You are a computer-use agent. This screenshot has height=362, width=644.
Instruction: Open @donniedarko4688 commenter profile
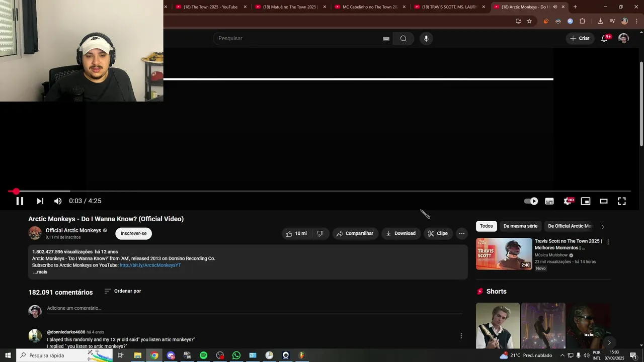tap(66, 332)
